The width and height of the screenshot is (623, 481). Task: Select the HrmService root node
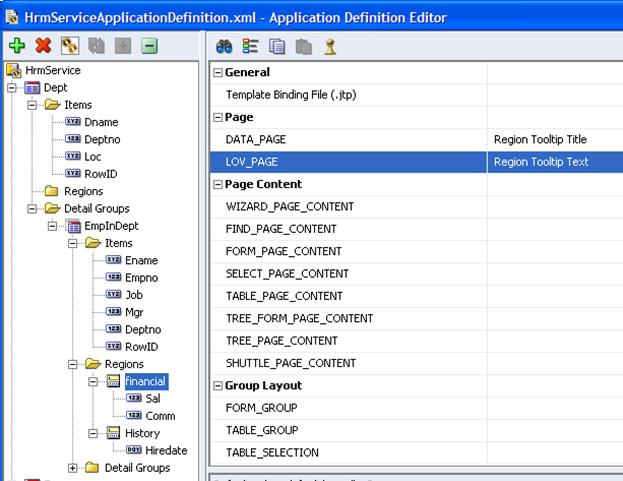[52, 71]
